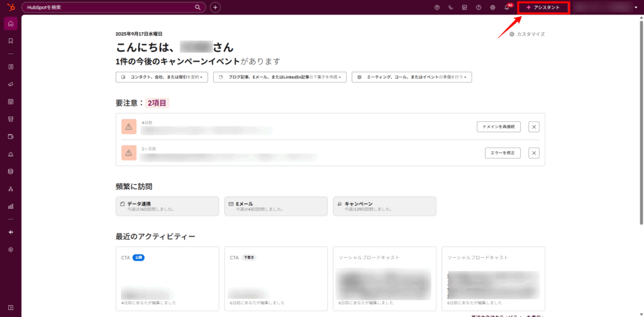Screen dimensions: 644x317
Task: Expand the ミーティング、コール preparation dropdown
Action: [412, 77]
